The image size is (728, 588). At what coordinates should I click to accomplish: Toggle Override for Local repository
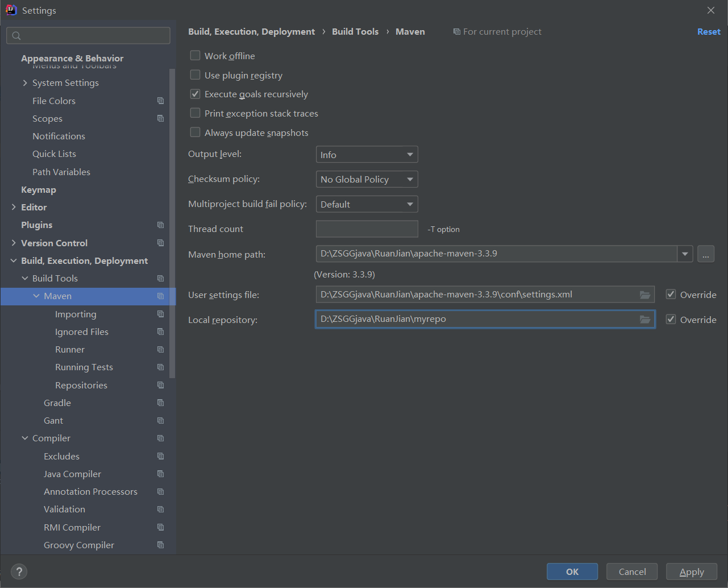coord(671,320)
